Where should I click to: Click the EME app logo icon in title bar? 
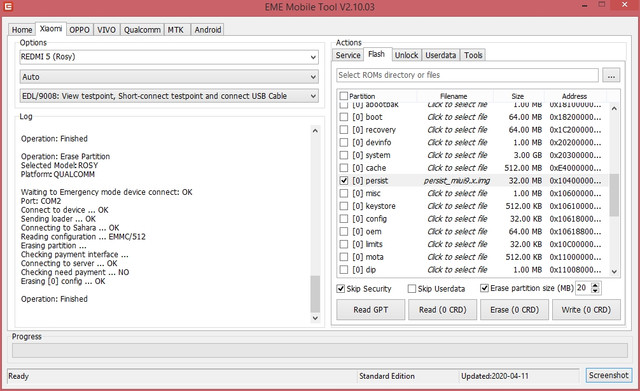point(8,7)
